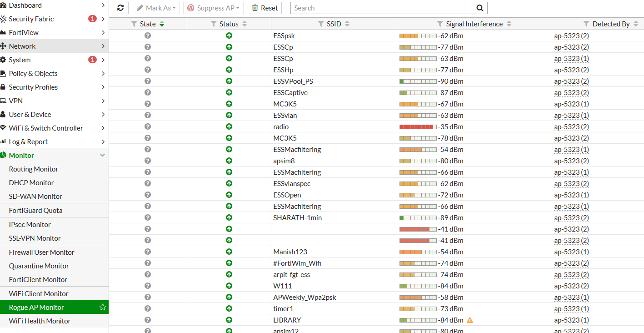The width and height of the screenshot is (644, 333).
Task: Click the search magnifier button
Action: [x=479, y=8]
